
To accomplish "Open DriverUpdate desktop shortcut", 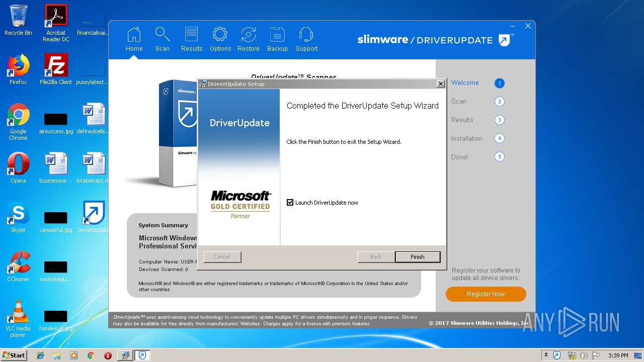I will [x=94, y=217].
